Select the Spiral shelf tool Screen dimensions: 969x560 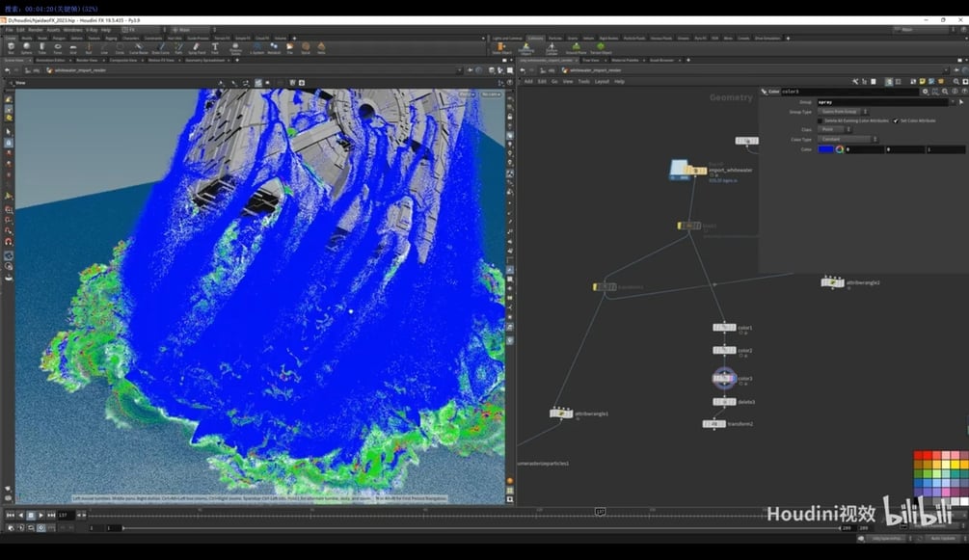pos(306,47)
